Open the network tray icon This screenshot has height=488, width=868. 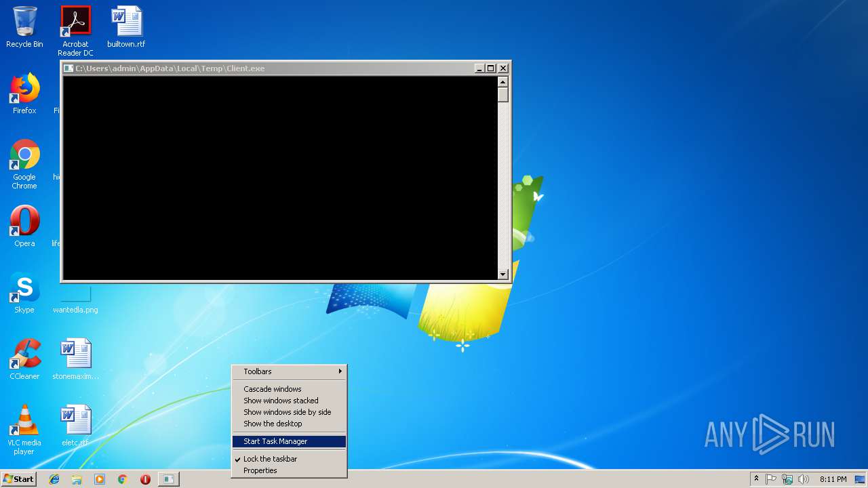[787, 479]
